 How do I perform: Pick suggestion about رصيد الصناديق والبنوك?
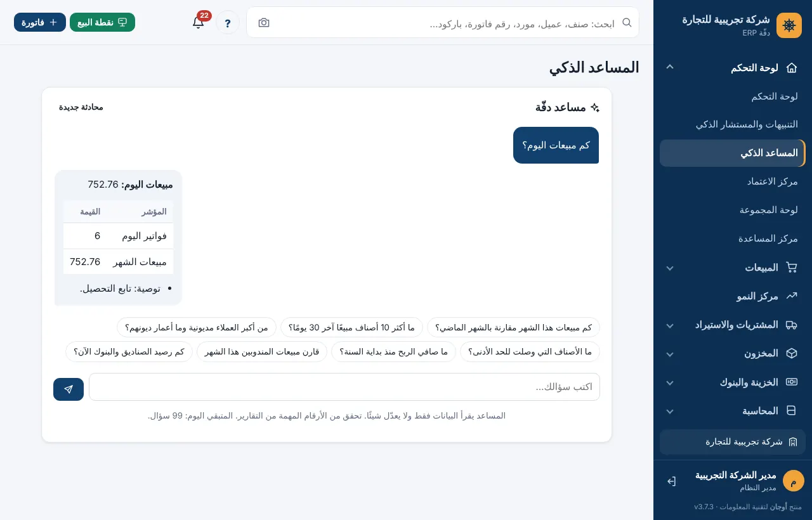(x=129, y=351)
